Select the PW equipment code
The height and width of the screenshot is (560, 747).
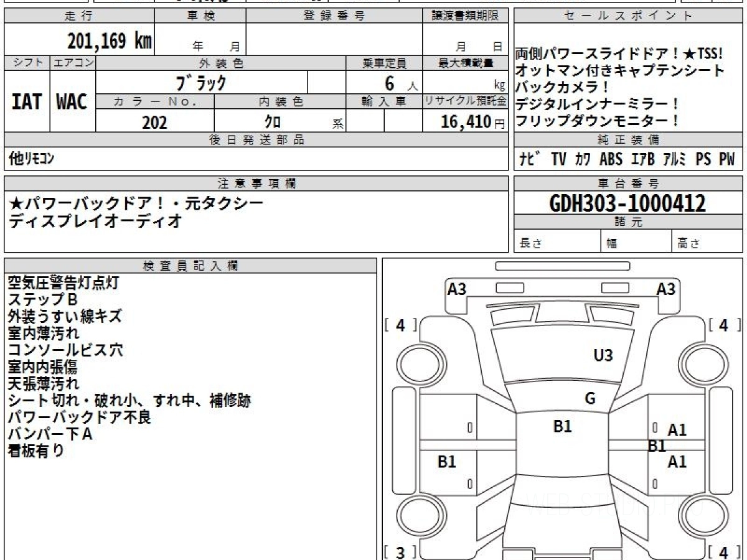727,159
